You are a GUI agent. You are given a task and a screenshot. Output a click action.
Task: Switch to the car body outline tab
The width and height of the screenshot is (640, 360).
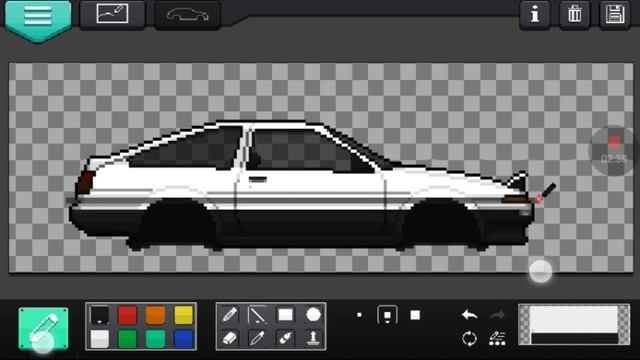click(x=188, y=15)
